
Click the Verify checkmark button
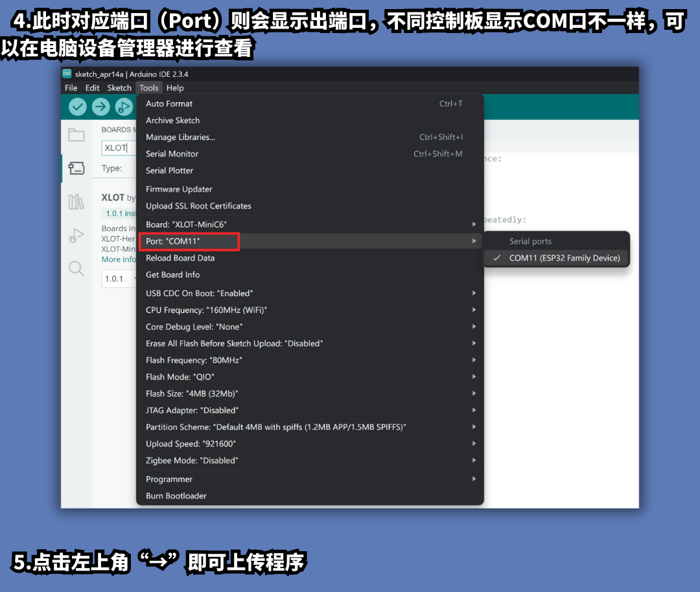pyautogui.click(x=78, y=107)
